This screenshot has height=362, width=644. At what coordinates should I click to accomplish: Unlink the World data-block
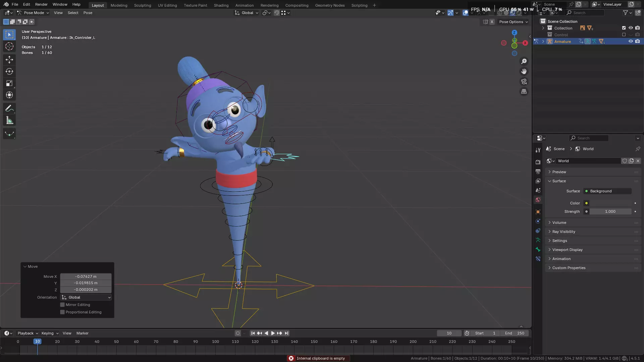[638, 161]
